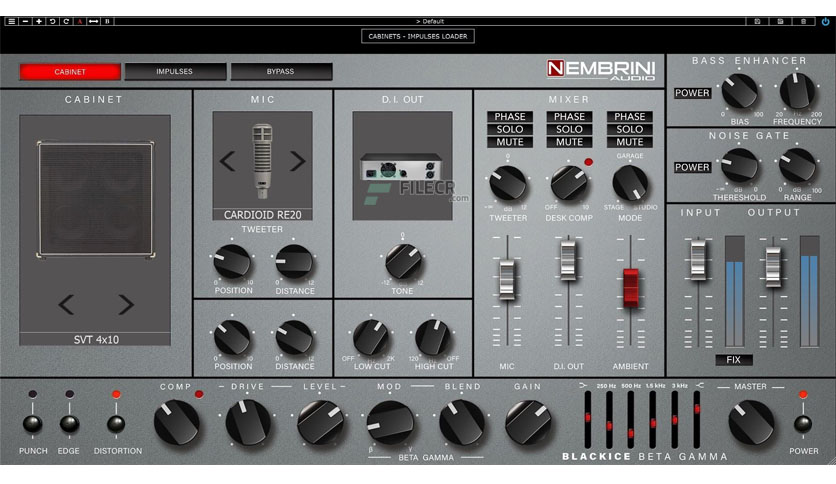Select the B preset slot
Viewport: 836px width, 484px height.
coord(107,21)
